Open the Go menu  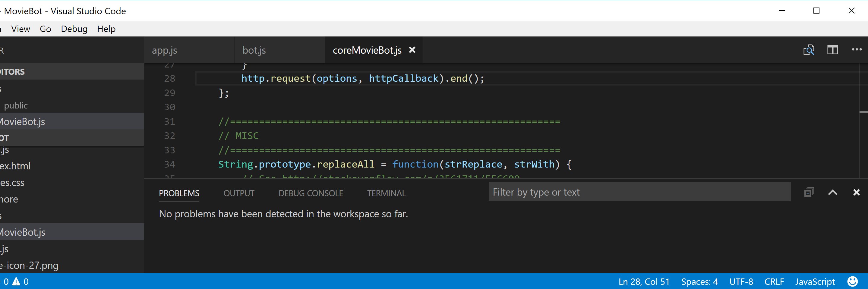[x=46, y=29]
